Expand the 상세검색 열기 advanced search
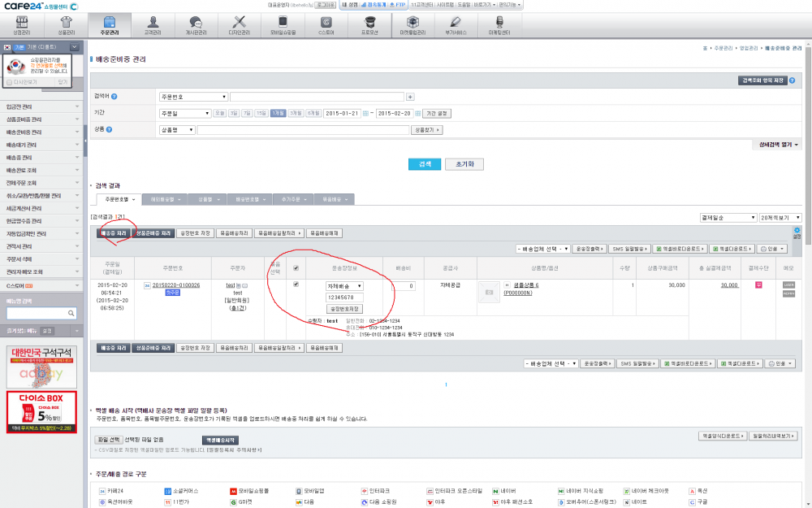The height and width of the screenshot is (508, 812). tap(779, 145)
